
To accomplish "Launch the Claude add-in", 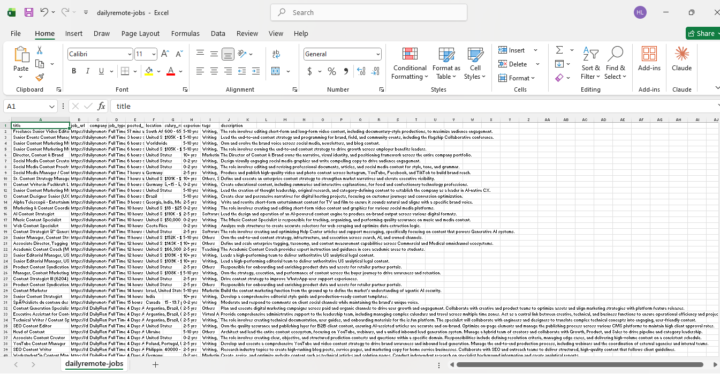I will (x=681, y=59).
